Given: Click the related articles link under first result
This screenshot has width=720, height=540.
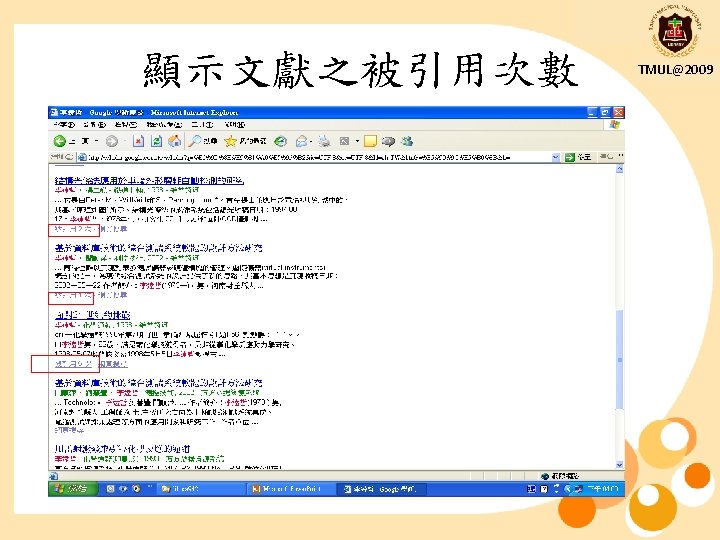Looking at the screenshot, I should point(113,229).
